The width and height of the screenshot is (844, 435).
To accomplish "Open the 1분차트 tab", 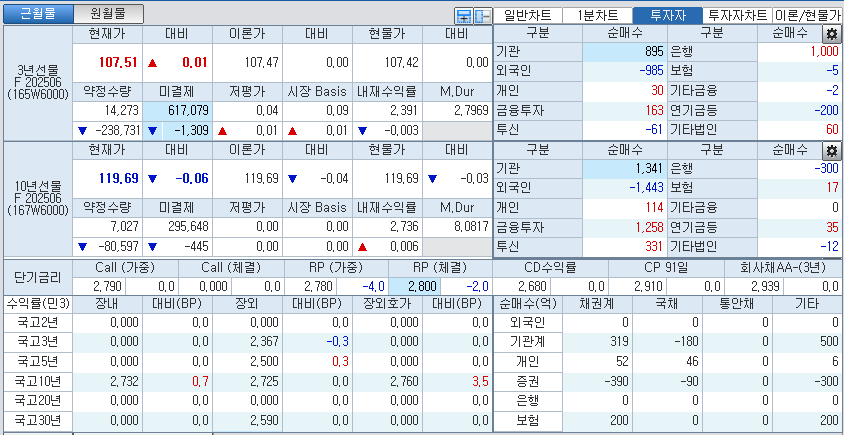I will (597, 16).
